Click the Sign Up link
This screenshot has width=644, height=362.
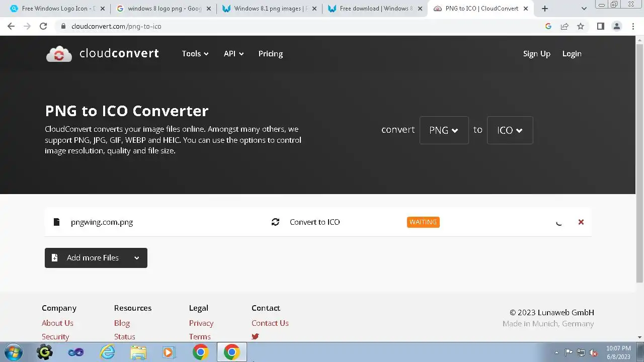click(537, 54)
